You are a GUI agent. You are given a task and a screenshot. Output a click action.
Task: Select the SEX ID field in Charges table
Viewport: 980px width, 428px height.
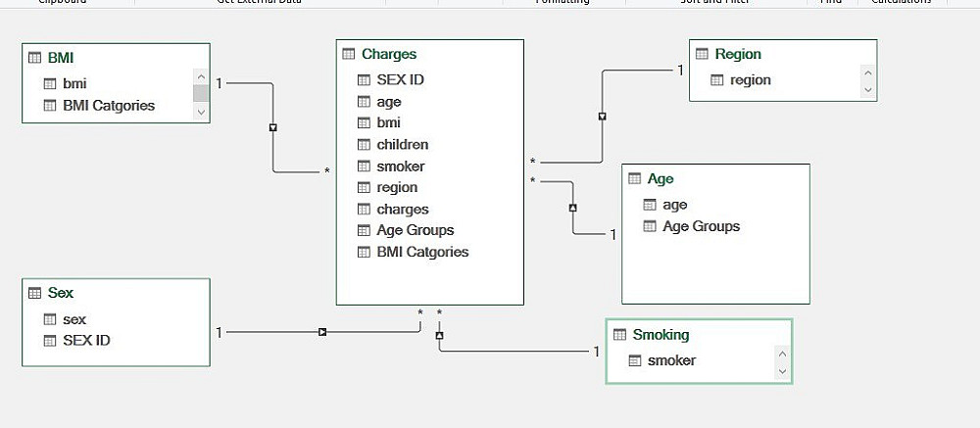[402, 80]
